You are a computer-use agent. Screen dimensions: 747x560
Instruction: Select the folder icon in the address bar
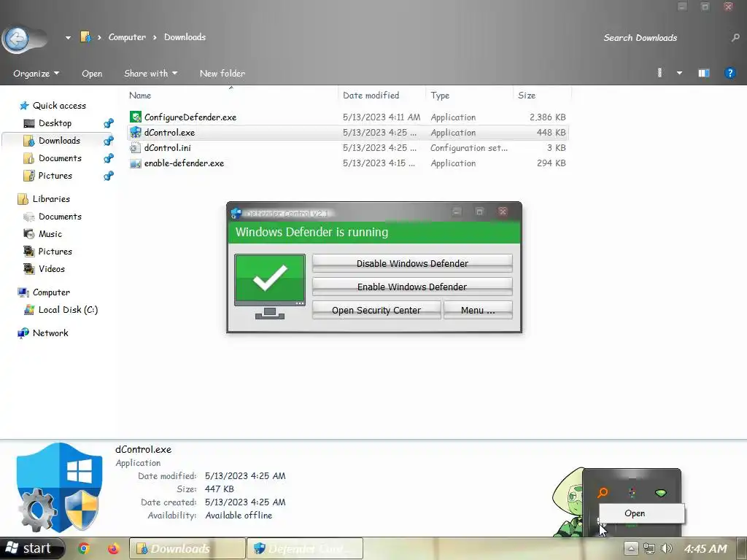pyautogui.click(x=85, y=36)
